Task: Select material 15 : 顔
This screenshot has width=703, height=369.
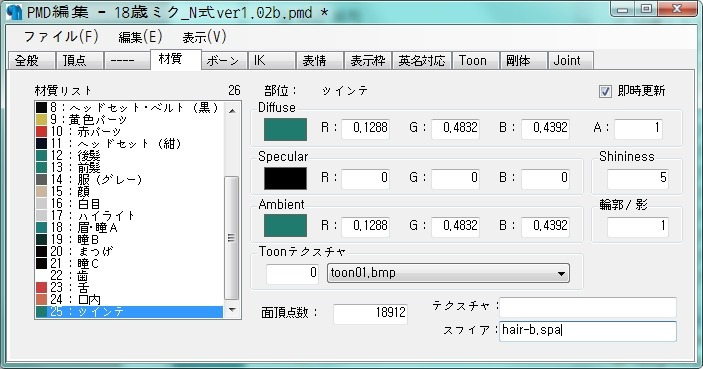Action: (129, 191)
